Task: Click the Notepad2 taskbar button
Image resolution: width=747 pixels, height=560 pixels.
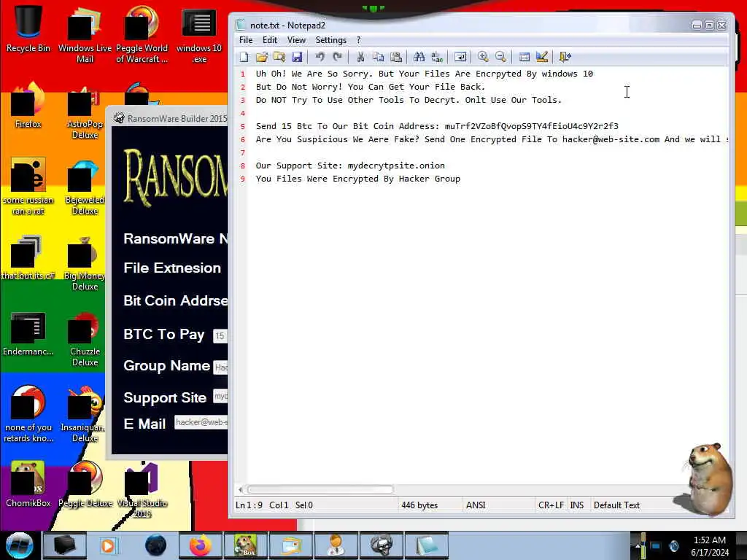Action: pos(427,545)
